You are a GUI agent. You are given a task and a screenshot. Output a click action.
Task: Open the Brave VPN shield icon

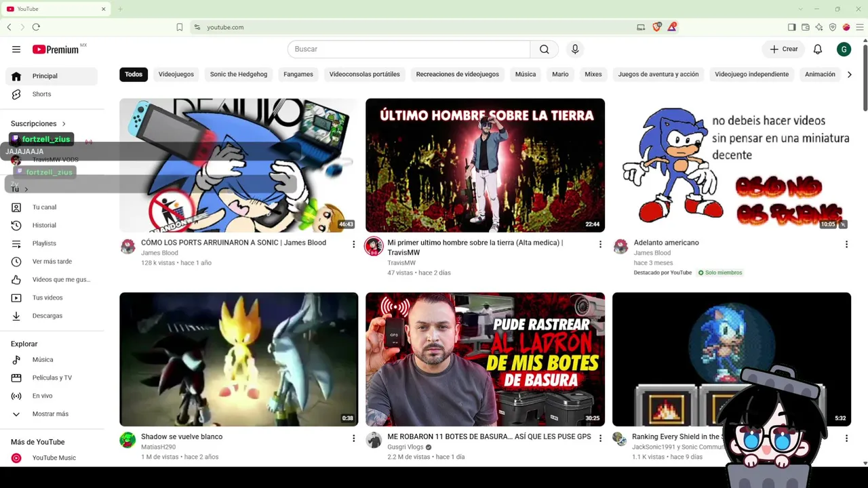click(x=833, y=27)
